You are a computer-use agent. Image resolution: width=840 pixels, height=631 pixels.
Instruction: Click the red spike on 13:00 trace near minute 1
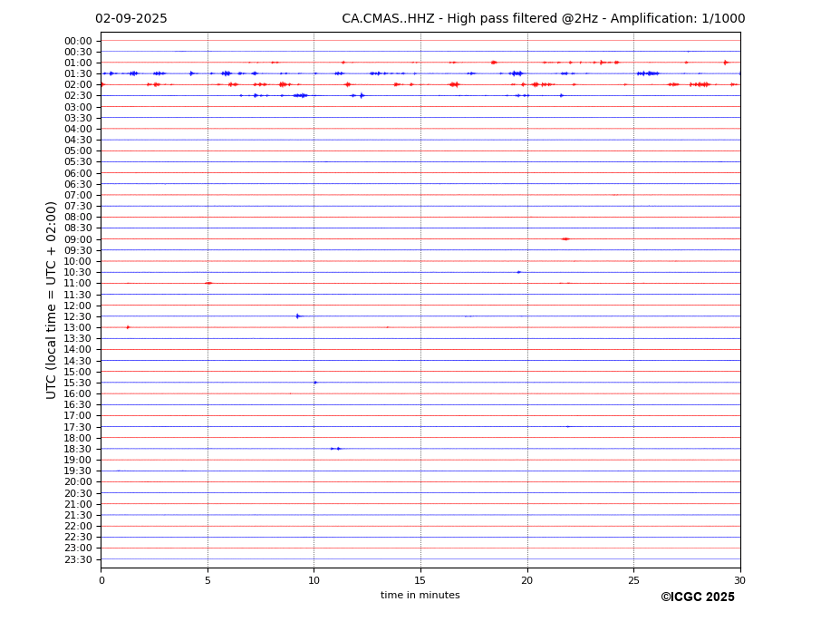(128, 327)
